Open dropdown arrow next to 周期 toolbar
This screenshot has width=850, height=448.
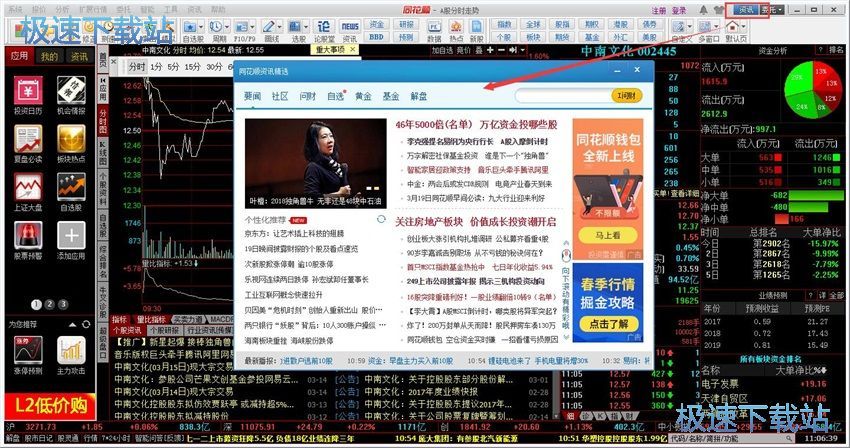click(x=227, y=26)
